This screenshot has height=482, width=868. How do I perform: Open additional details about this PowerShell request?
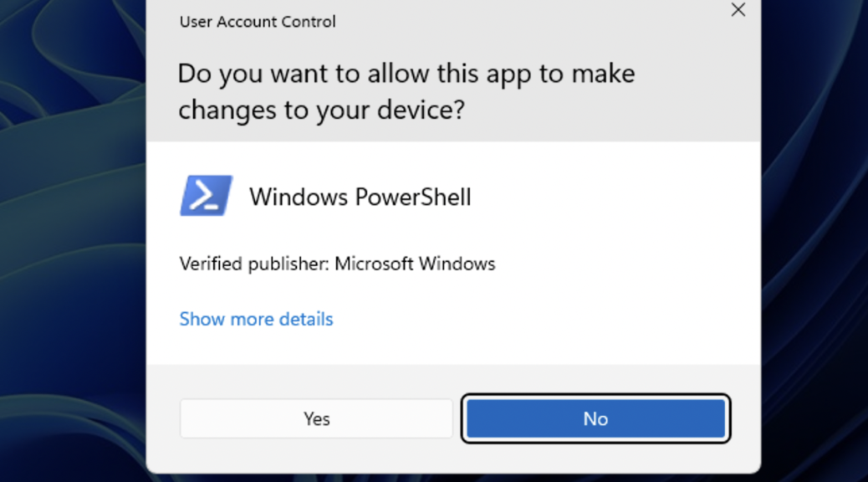[x=257, y=319]
